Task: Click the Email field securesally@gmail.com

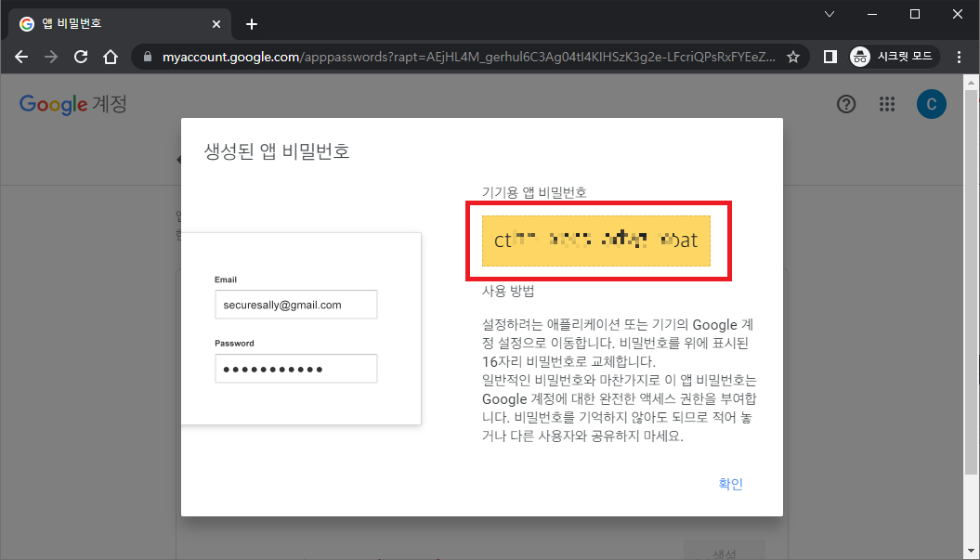Action: tap(295, 305)
